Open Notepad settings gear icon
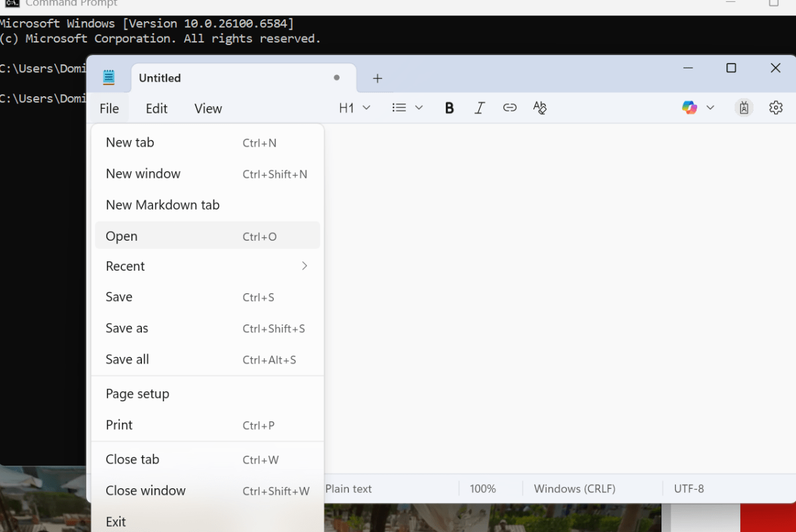The height and width of the screenshot is (532, 796). (x=775, y=107)
